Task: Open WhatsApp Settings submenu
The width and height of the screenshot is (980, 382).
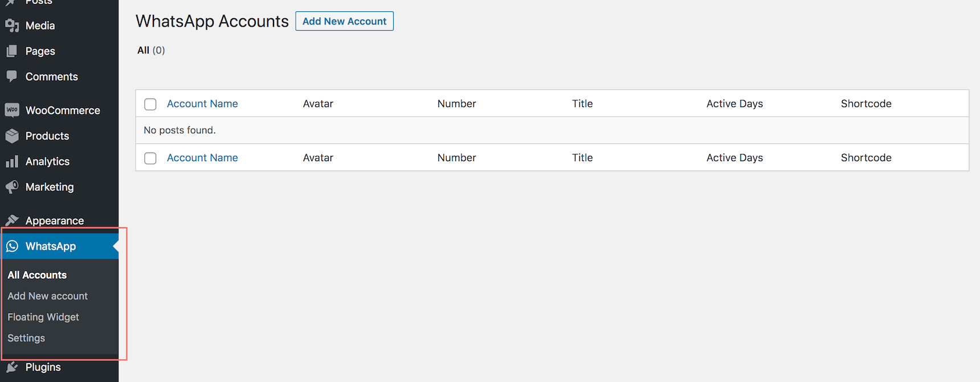Action: pos(26,338)
